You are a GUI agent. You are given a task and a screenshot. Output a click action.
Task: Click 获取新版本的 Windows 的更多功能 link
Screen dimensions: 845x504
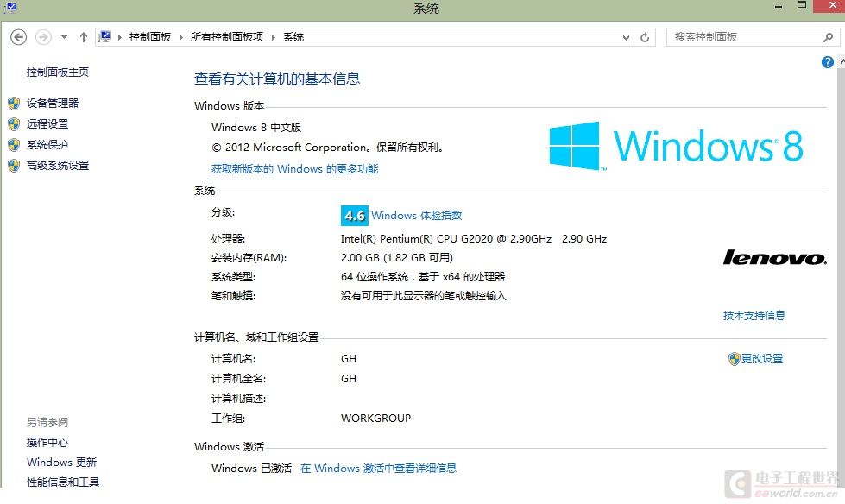(x=295, y=168)
